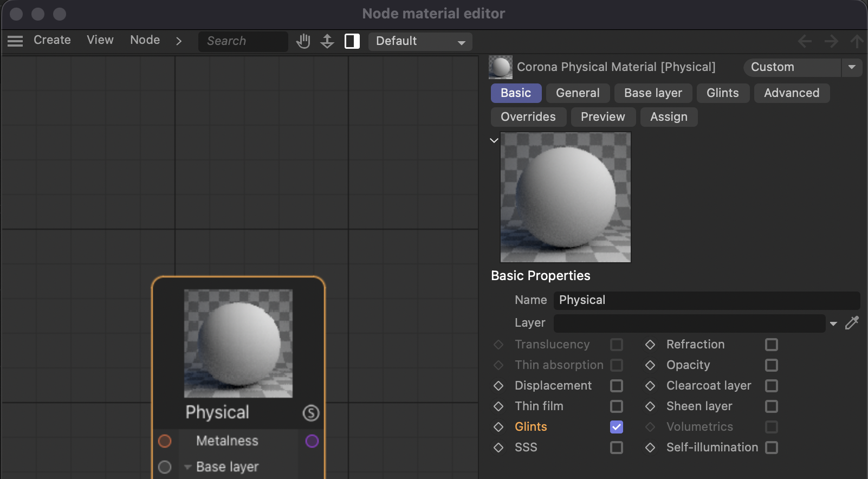This screenshot has height=479, width=868.
Task: Click the Layer eyedropper picker icon
Action: pyautogui.click(x=852, y=323)
